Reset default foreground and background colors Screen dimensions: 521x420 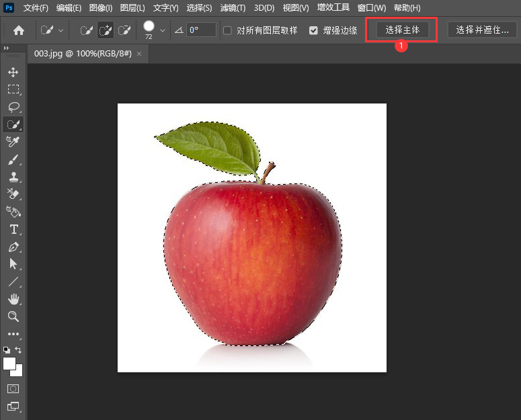click(x=7, y=350)
